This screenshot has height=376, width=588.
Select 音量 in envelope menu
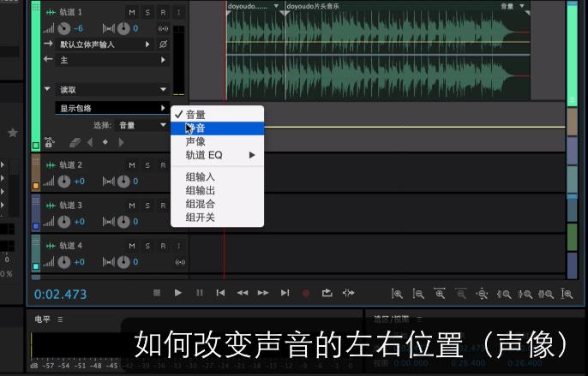pos(218,115)
